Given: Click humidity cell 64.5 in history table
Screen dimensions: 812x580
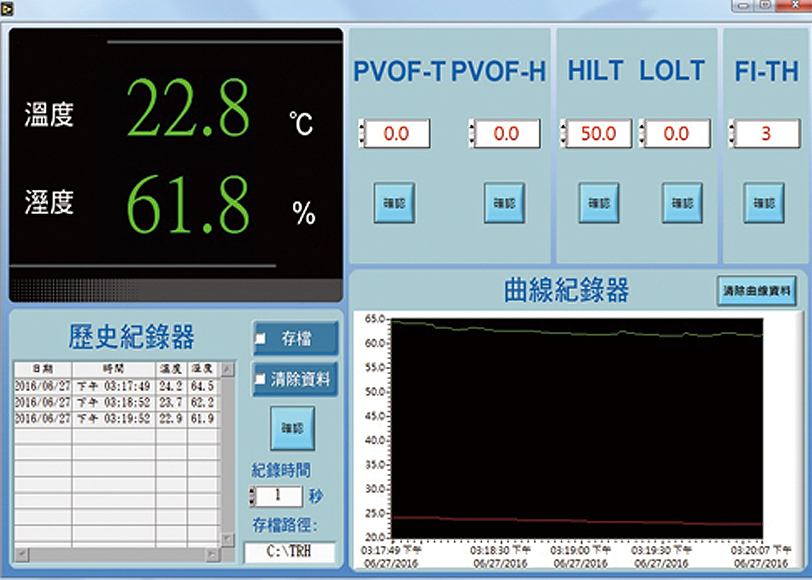Looking at the screenshot, I should point(203,386).
